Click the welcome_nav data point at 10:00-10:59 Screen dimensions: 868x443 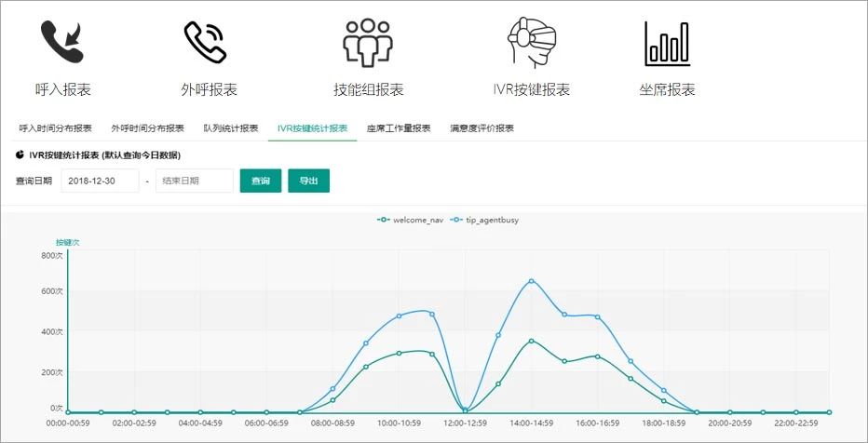click(399, 353)
